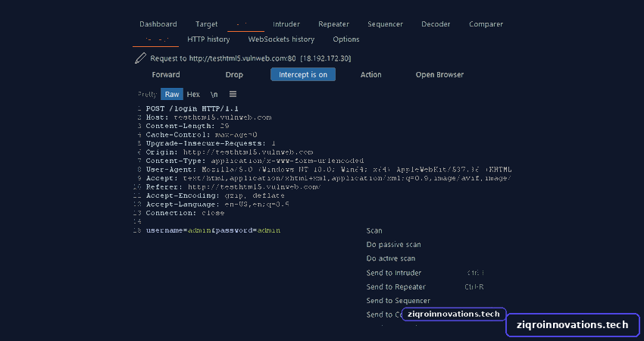644x341 pixels.
Task: Toggle the Intercept is on button
Action: [x=303, y=74]
